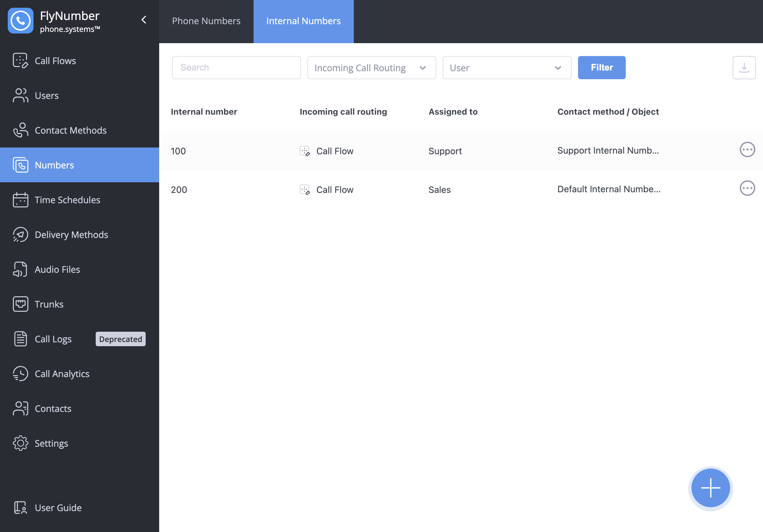Click the FlyNumber phone.systems title text
This screenshot has width=763, height=532.
[x=70, y=22]
